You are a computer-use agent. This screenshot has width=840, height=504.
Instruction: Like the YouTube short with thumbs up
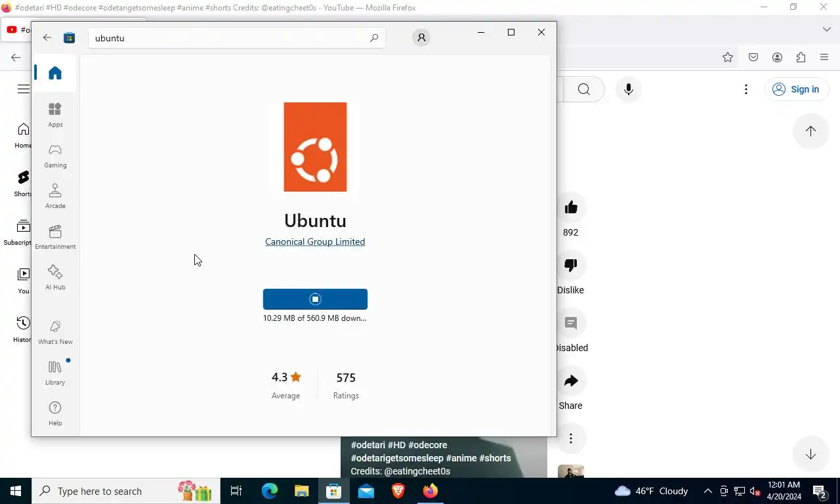[x=571, y=207]
